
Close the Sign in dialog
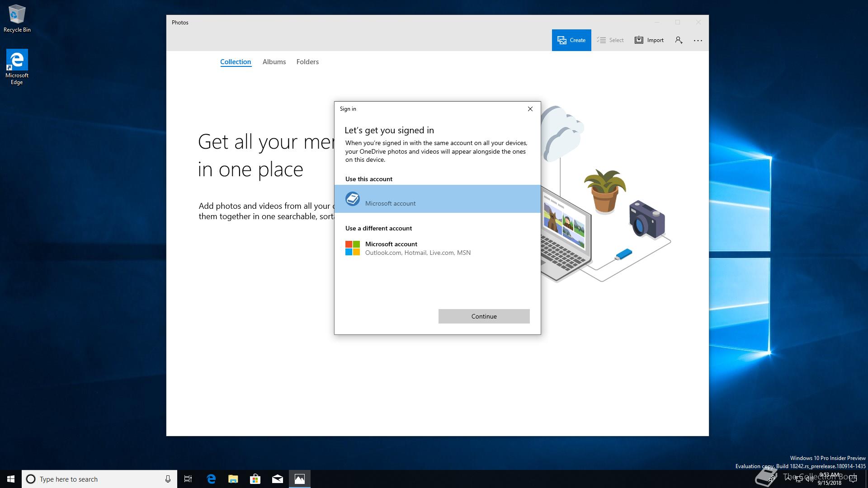530,109
